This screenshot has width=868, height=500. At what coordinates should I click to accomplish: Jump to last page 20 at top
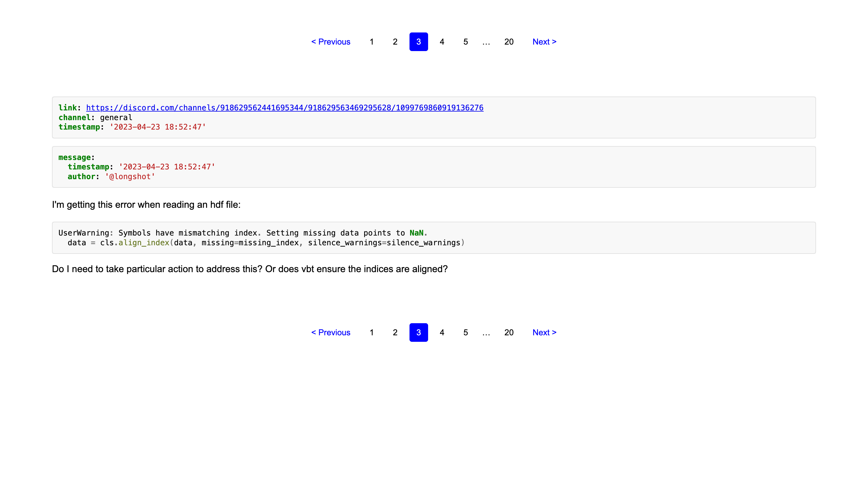tap(509, 42)
